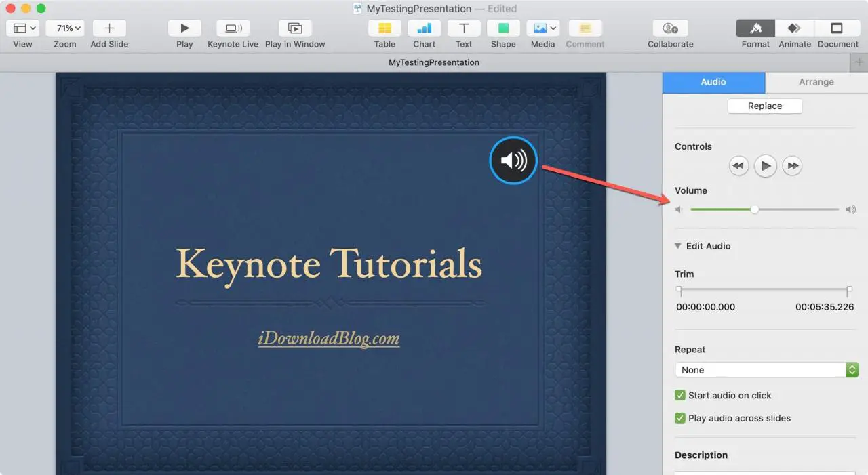Click the Play in Window icon
Image resolution: width=868 pixels, height=475 pixels.
(x=295, y=28)
